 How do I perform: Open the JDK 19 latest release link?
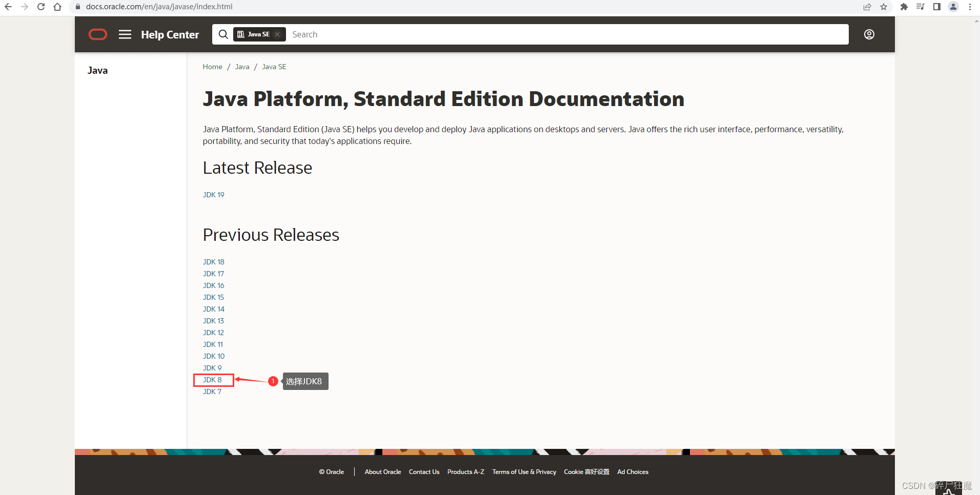coord(213,195)
